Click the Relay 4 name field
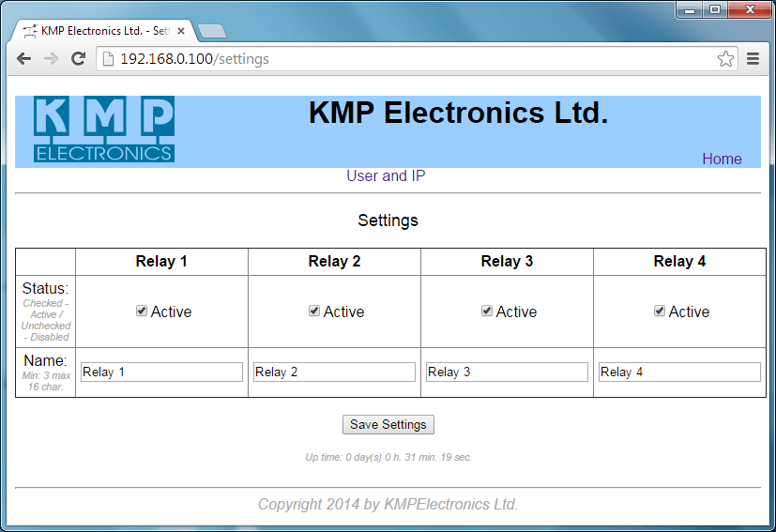 coord(679,372)
